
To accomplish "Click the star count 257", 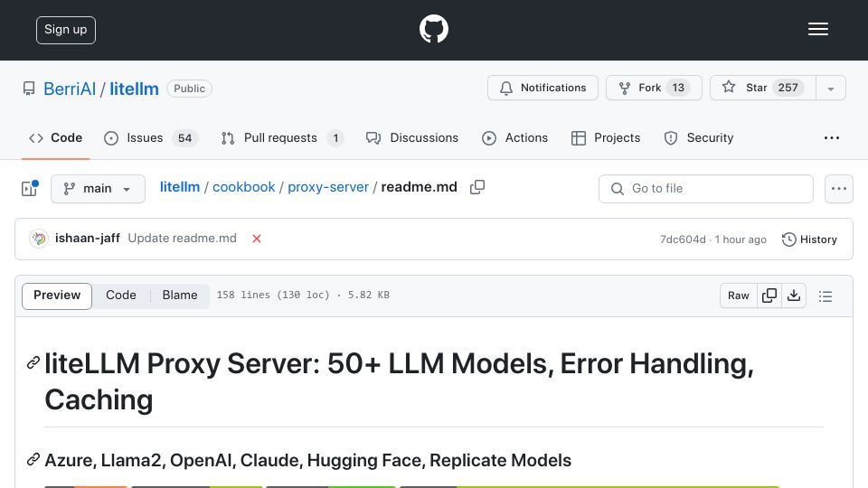I will click(x=788, y=88).
